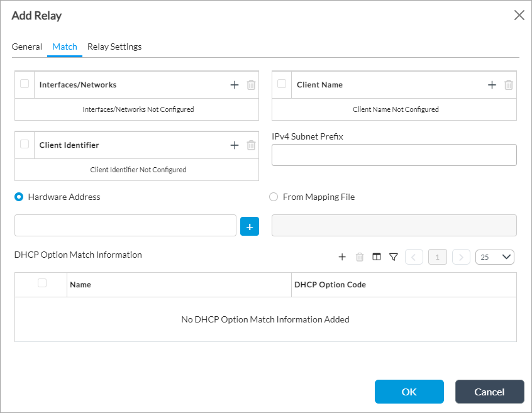
Task: Click the IPv4 Subnet Prefix input field
Action: [394, 155]
